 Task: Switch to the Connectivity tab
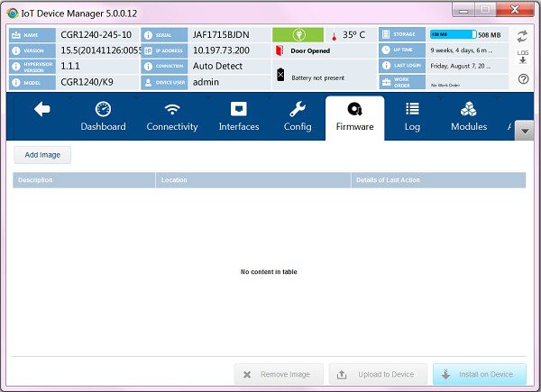[x=172, y=117]
